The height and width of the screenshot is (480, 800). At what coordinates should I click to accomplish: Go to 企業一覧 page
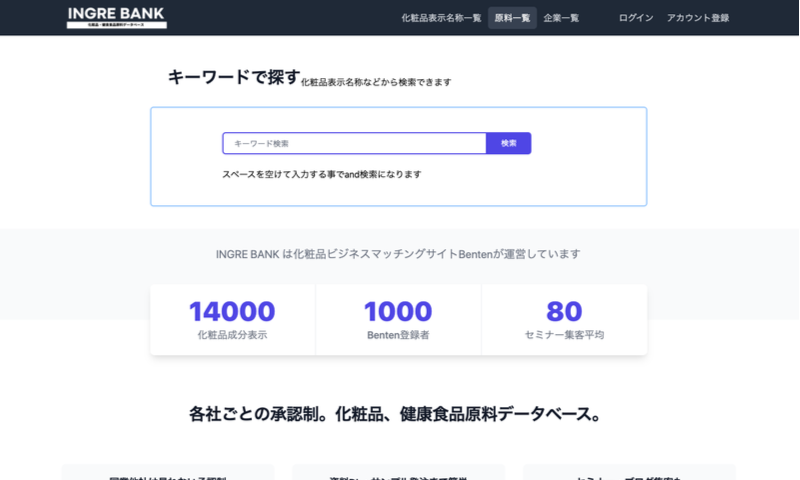561,18
